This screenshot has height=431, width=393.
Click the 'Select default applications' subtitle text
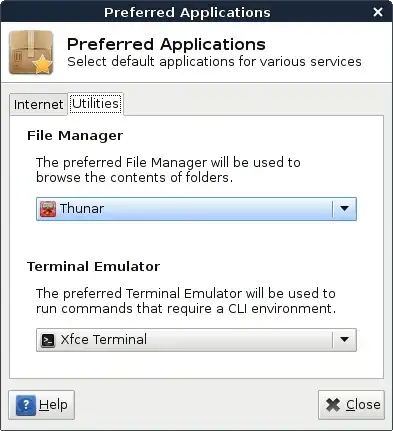(214, 62)
